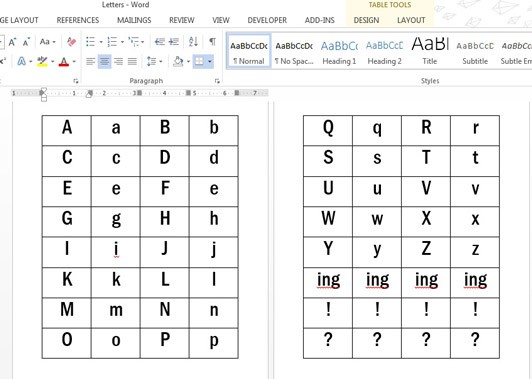532x379 pixels.
Task: Click the table cell containing lowercase k
Action: 116,283
